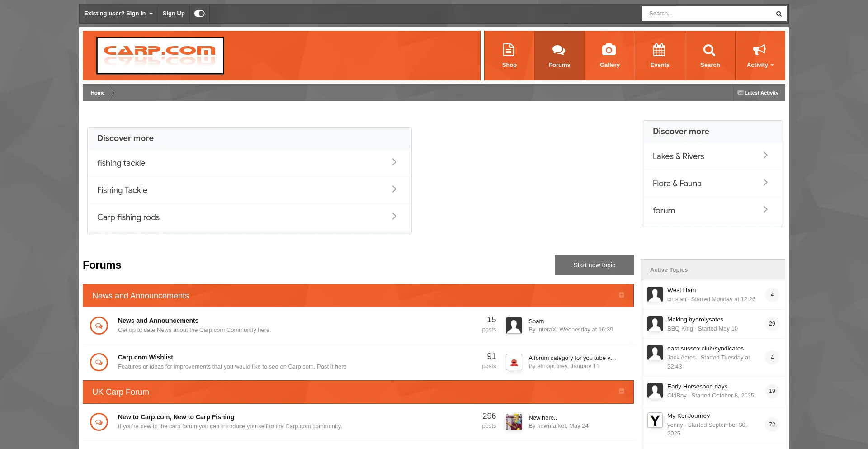The width and height of the screenshot is (868, 449).
Task: Open the West Ham topic
Action: 681,290
